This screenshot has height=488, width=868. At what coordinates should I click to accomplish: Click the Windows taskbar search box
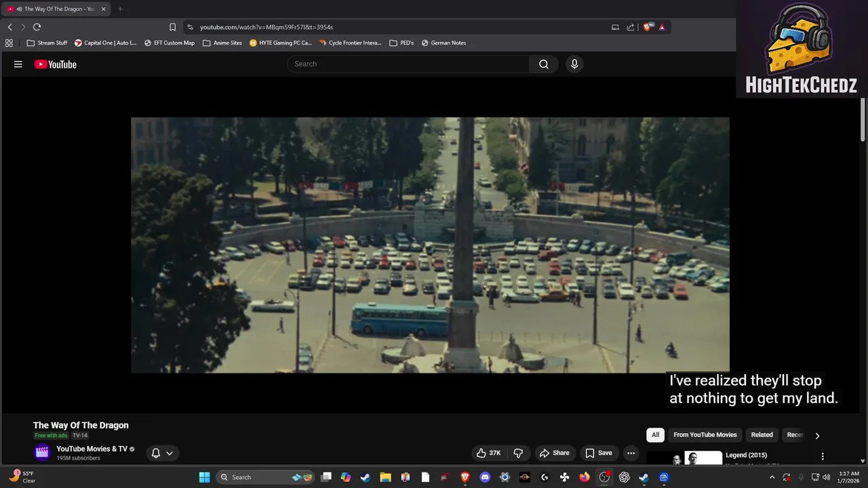266,477
